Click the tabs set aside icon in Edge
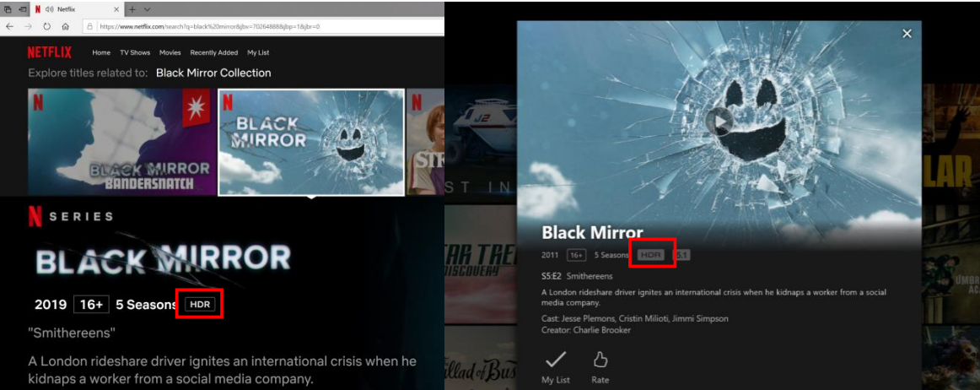This screenshot has height=390, width=980. (8, 9)
